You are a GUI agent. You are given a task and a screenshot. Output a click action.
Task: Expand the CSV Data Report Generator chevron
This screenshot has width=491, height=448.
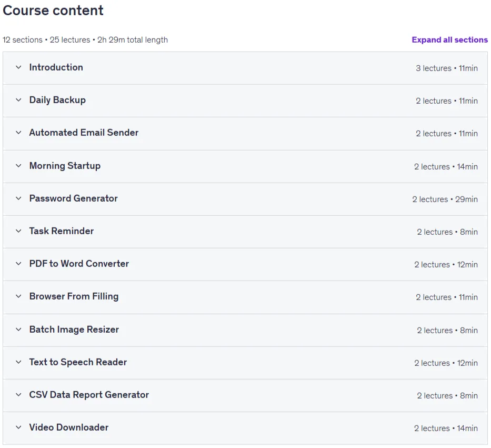[x=18, y=395]
